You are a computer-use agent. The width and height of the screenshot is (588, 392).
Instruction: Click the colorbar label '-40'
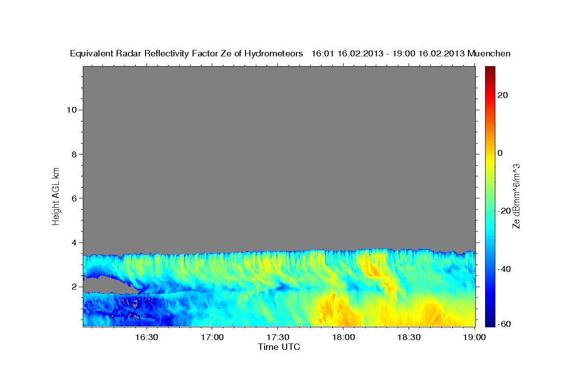[x=505, y=269]
